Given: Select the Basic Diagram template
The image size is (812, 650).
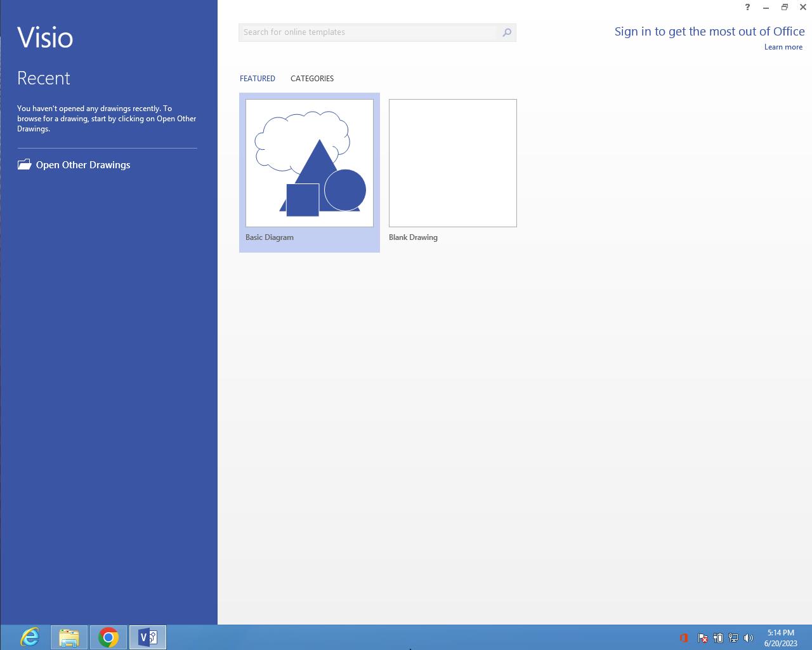Looking at the screenshot, I should point(310,163).
